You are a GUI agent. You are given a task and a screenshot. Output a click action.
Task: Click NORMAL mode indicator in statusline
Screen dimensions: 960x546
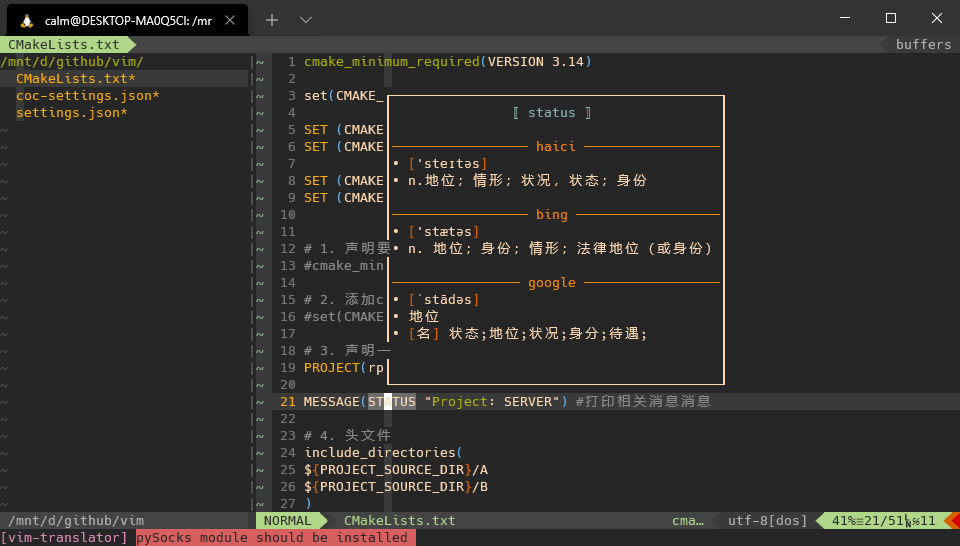click(x=288, y=521)
